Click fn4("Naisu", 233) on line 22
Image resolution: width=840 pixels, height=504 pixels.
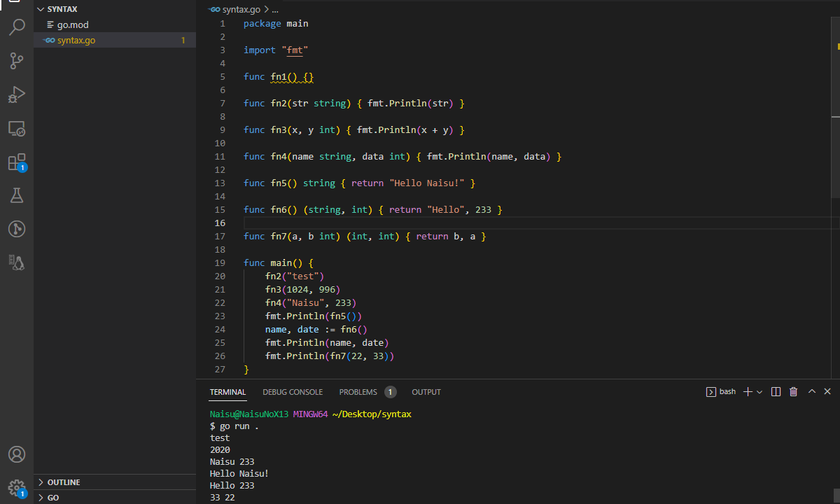coord(311,303)
